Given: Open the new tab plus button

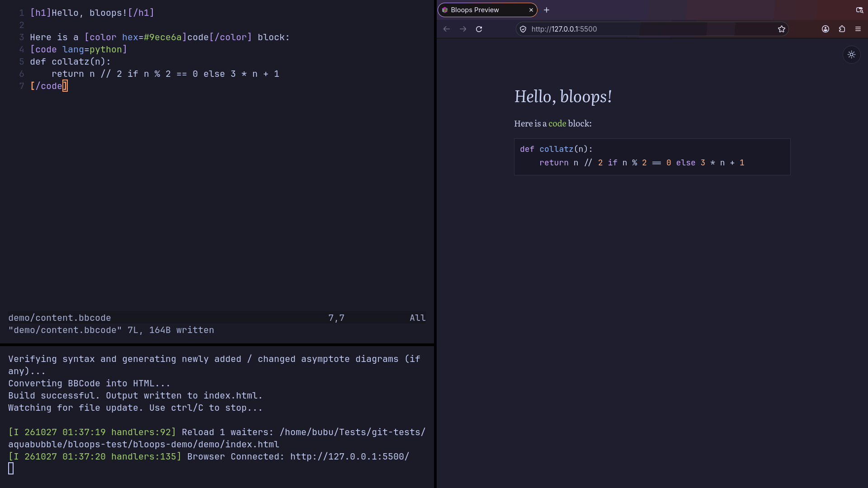Looking at the screenshot, I should (x=547, y=10).
